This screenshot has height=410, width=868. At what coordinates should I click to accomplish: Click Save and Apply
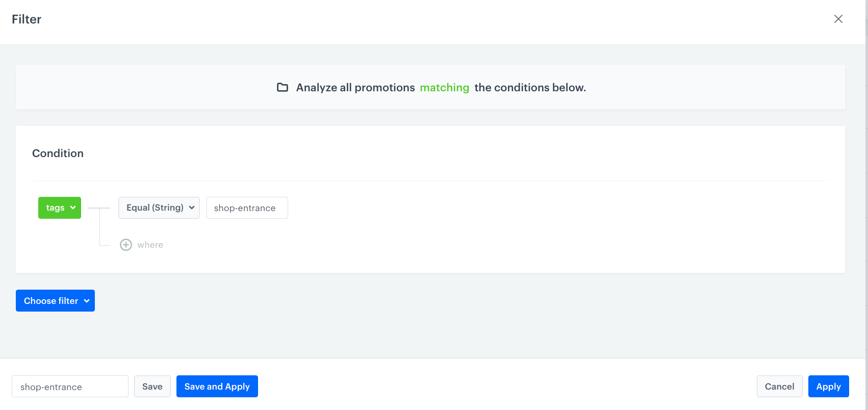[x=217, y=387]
